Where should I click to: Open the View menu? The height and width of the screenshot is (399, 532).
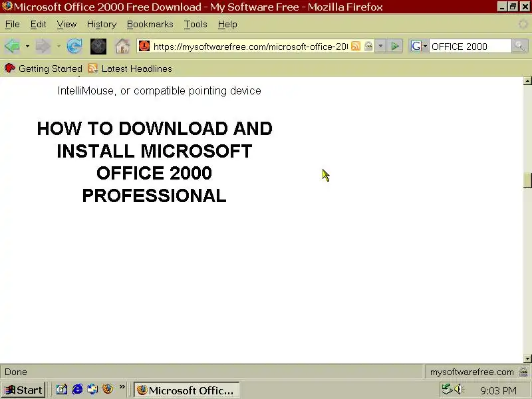point(66,25)
